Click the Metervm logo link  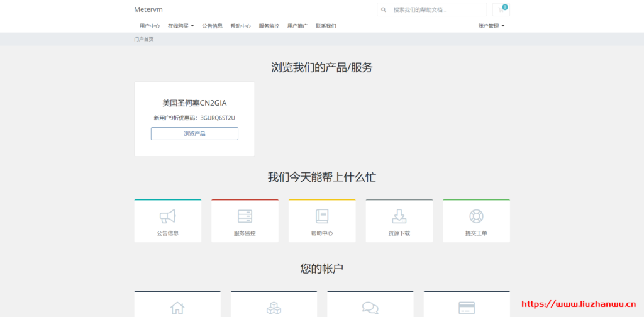click(x=148, y=9)
